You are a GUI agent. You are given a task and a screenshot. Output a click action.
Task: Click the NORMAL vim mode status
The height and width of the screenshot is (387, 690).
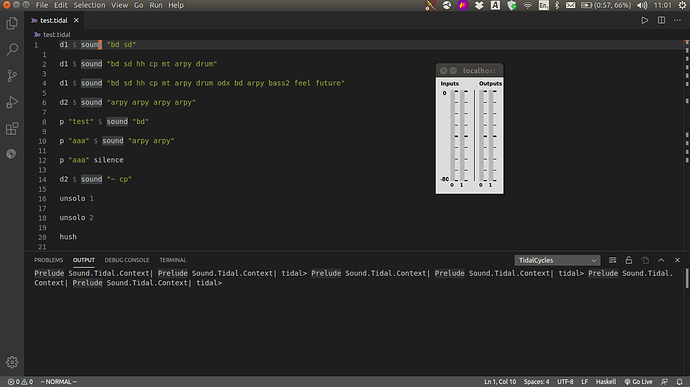click(x=59, y=382)
